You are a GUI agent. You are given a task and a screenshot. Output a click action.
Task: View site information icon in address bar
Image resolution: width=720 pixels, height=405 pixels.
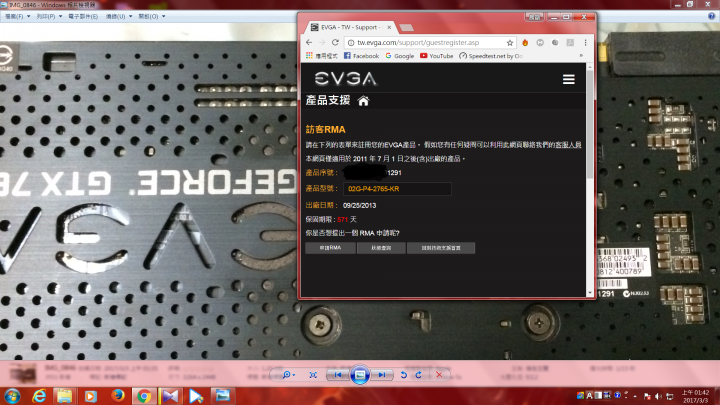point(351,43)
